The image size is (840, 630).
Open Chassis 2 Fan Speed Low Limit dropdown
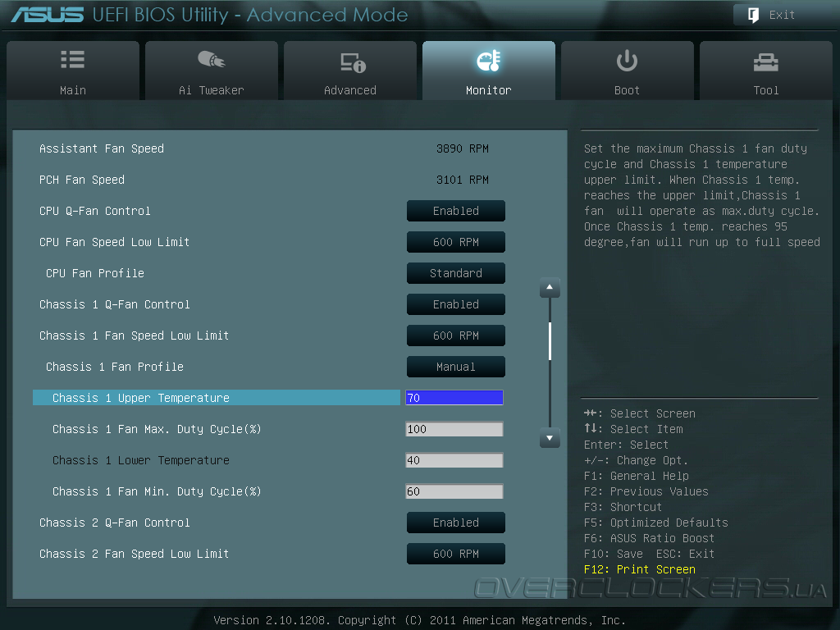click(456, 554)
